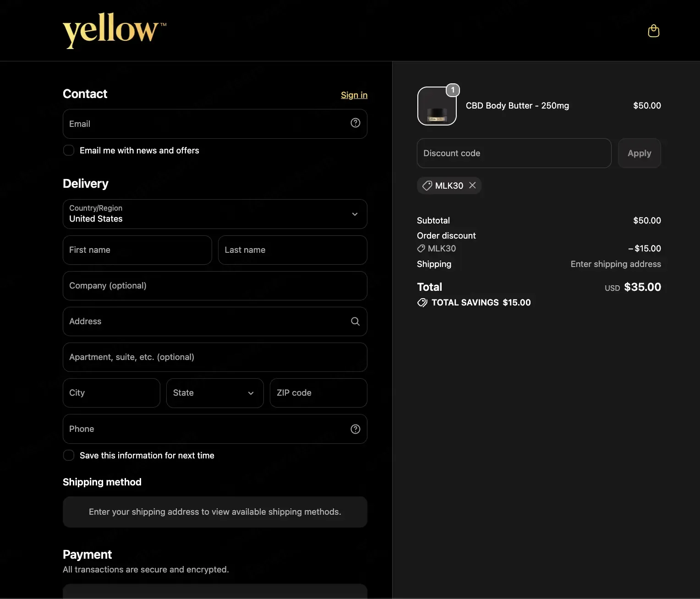Focus the Company (optional) field

(x=215, y=286)
